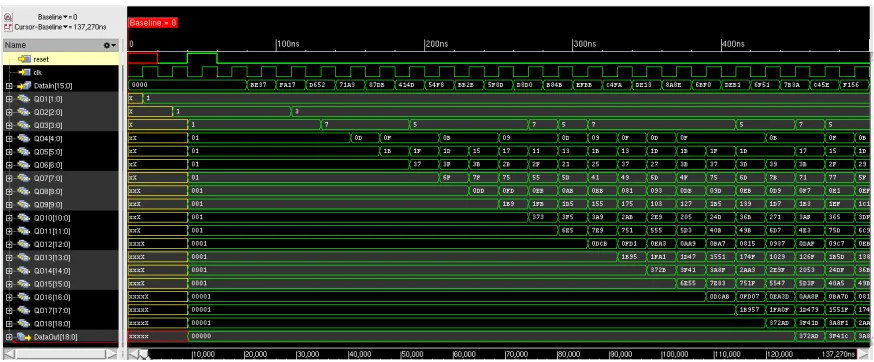Image resolution: width=874 pixels, height=362 pixels.
Task: Click the Q05 internal signal icon
Action: click(x=23, y=152)
